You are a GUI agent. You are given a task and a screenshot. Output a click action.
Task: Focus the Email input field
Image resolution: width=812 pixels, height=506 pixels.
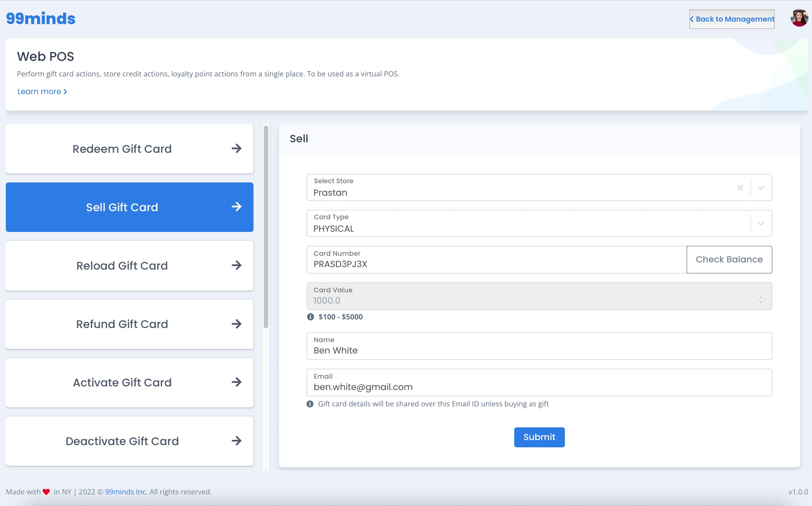click(x=539, y=383)
